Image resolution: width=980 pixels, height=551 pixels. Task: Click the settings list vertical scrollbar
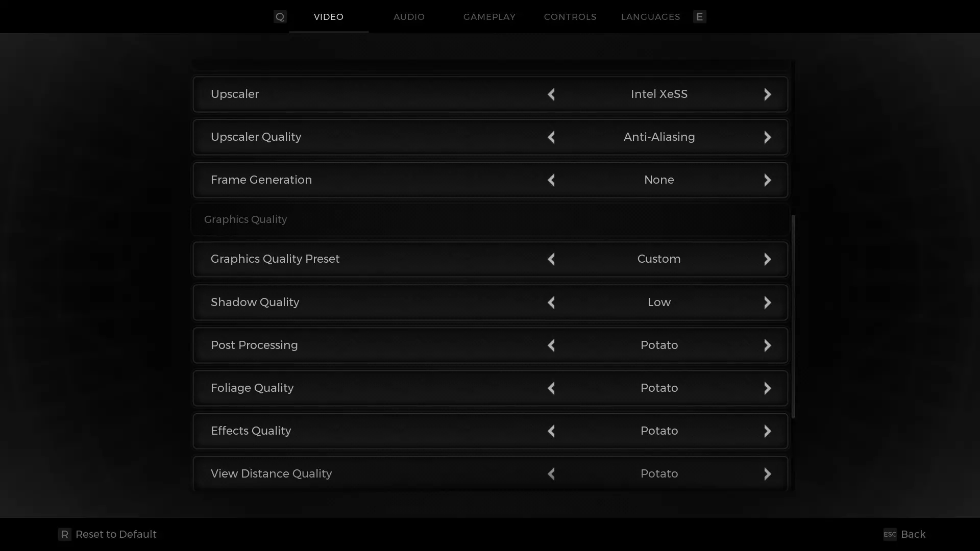[x=793, y=316]
